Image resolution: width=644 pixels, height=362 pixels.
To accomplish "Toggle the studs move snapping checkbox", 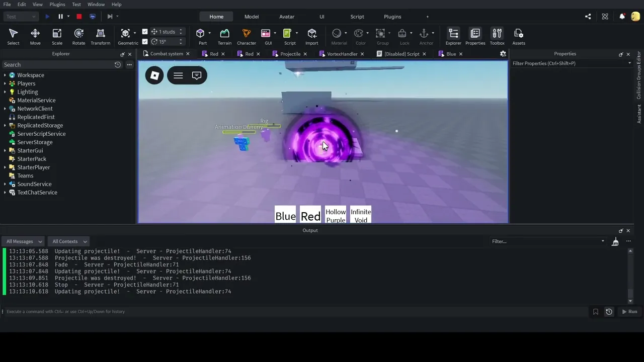I will [x=145, y=32].
